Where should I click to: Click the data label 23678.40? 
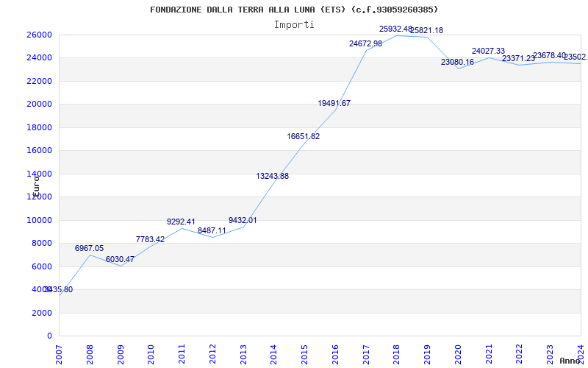pyautogui.click(x=549, y=56)
